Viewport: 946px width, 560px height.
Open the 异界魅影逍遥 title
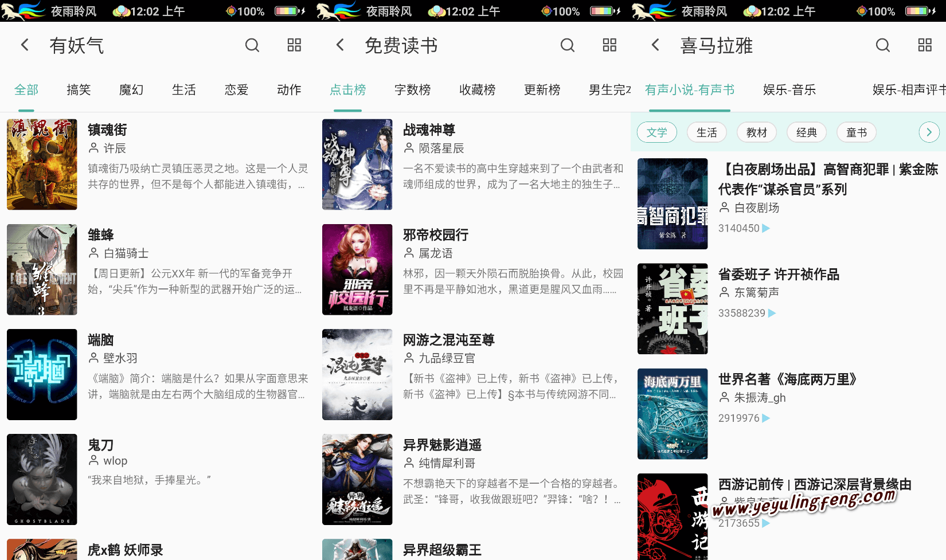(x=443, y=445)
